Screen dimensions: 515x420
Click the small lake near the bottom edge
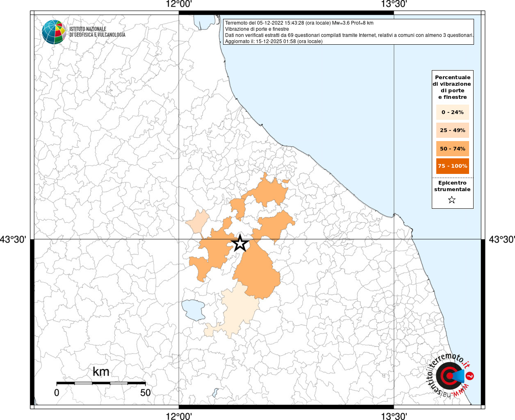[x=216, y=393]
